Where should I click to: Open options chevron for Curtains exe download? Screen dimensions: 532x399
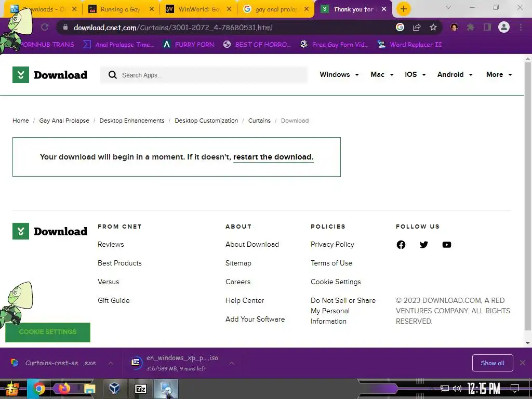(x=111, y=363)
